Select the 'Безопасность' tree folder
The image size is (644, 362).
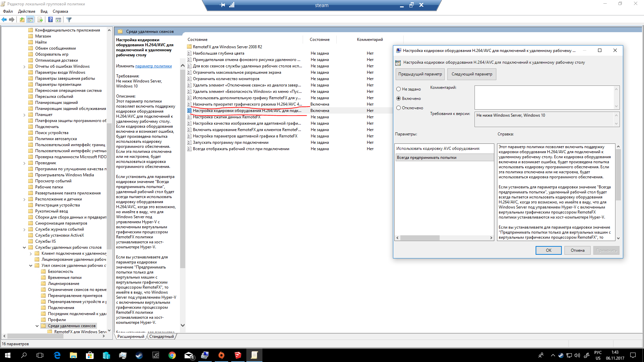pos(60,271)
